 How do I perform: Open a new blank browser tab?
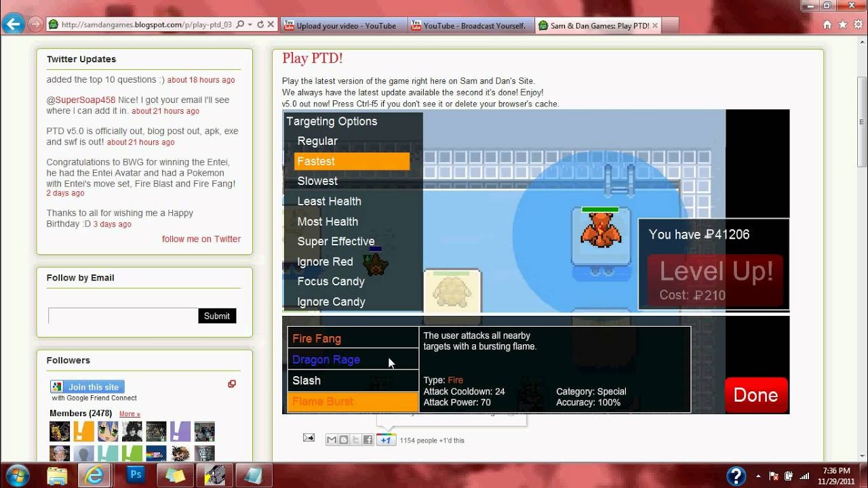[x=669, y=26]
